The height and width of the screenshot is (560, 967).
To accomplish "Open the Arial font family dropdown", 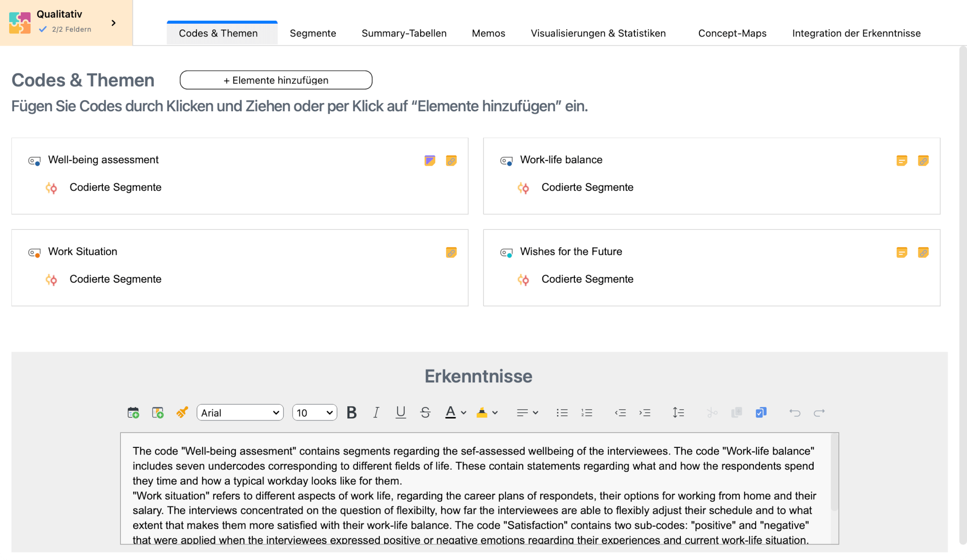I will [x=240, y=412].
